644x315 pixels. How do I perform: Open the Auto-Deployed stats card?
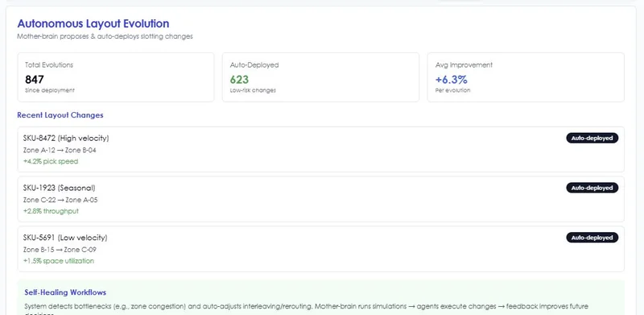coord(320,77)
